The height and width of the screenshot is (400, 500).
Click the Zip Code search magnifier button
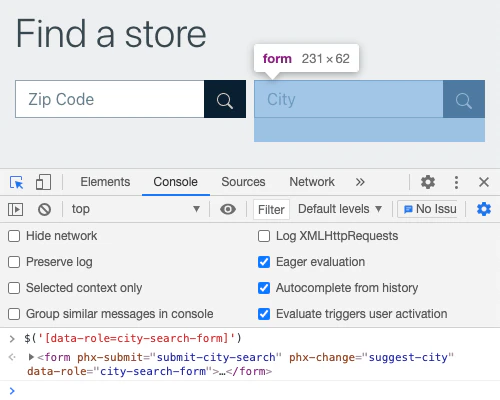coord(225,99)
